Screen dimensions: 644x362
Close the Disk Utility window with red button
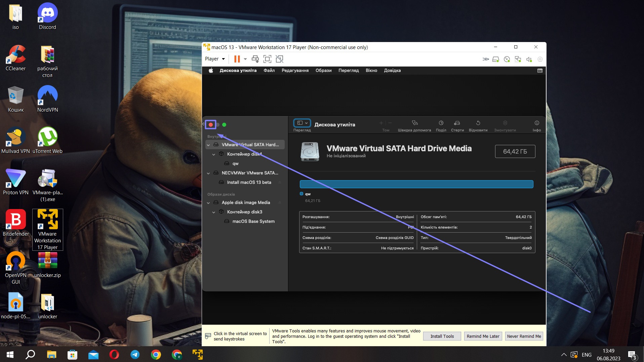pyautogui.click(x=211, y=125)
